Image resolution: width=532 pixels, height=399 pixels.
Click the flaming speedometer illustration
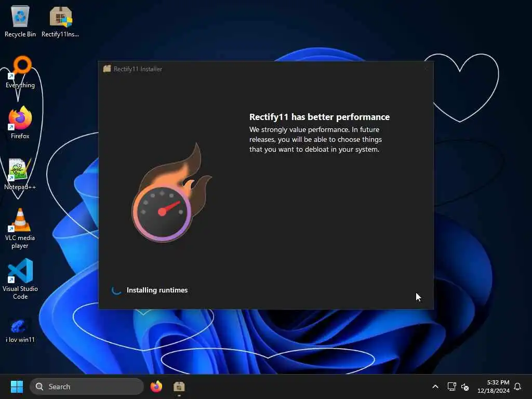click(171, 193)
